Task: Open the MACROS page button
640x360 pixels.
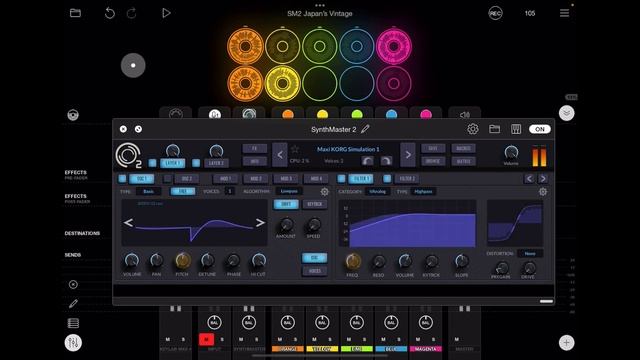Action: (x=464, y=148)
